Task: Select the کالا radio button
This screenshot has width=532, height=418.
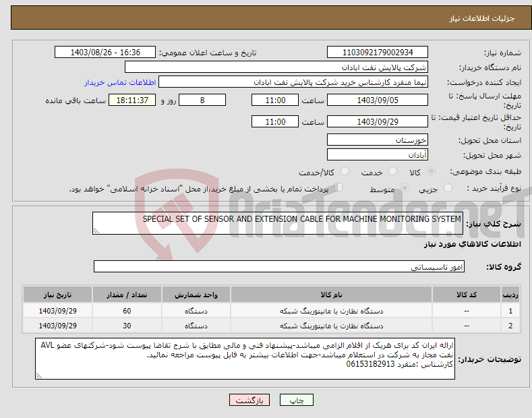Action: 431,171
